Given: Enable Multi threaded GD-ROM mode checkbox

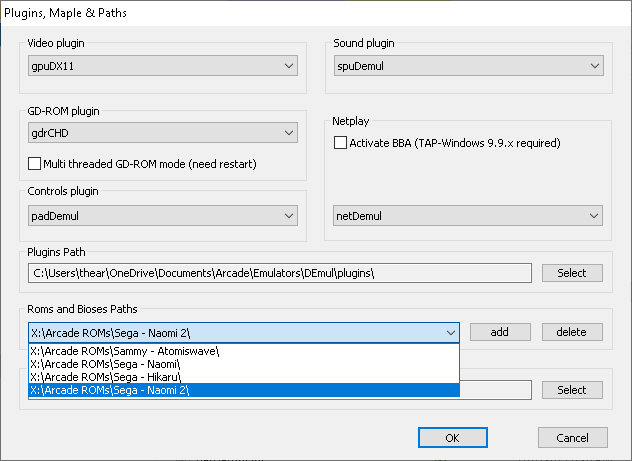Looking at the screenshot, I should [x=35, y=164].
